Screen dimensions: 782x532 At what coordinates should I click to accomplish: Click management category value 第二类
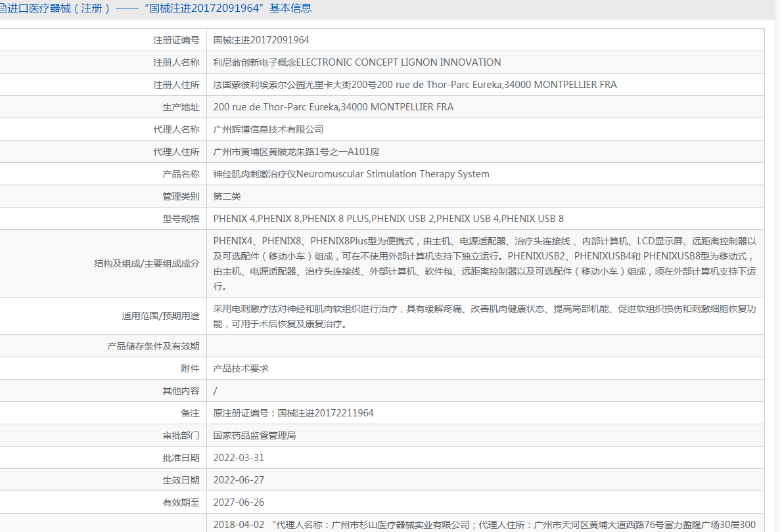[x=227, y=196]
